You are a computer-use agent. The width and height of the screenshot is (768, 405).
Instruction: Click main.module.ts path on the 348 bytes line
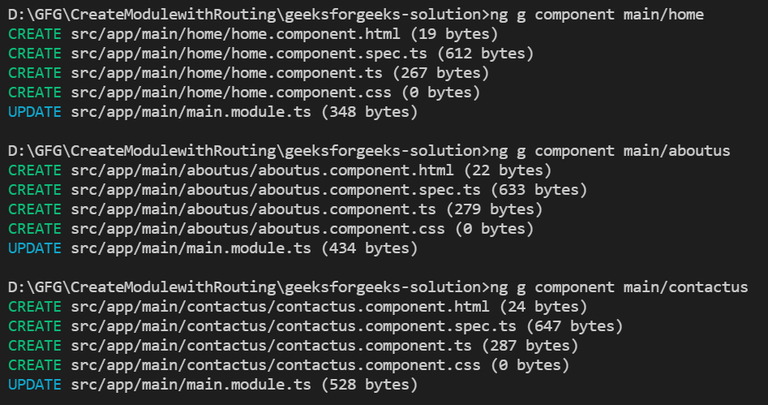191,112
